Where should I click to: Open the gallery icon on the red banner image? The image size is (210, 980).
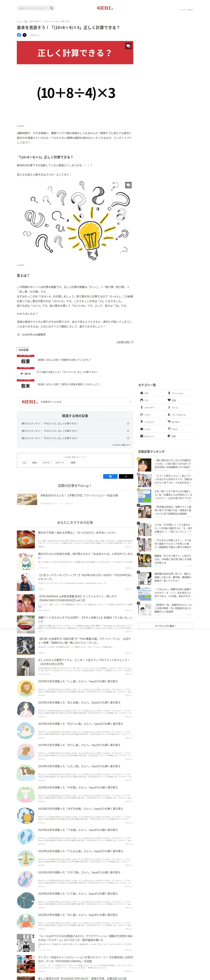(128, 46)
